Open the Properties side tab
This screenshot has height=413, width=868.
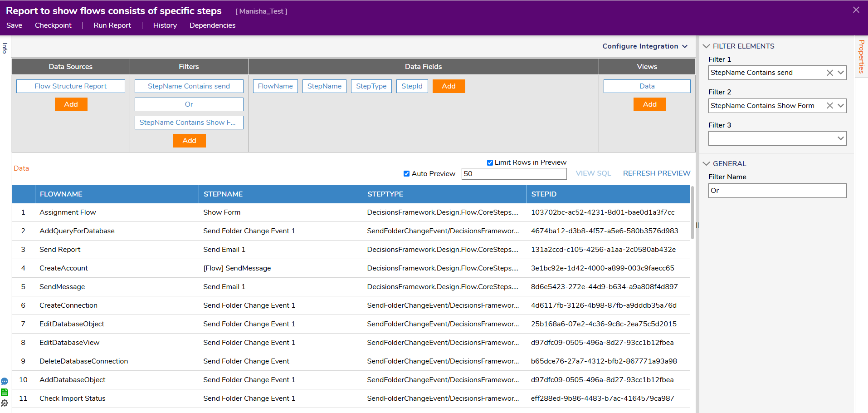coord(862,57)
